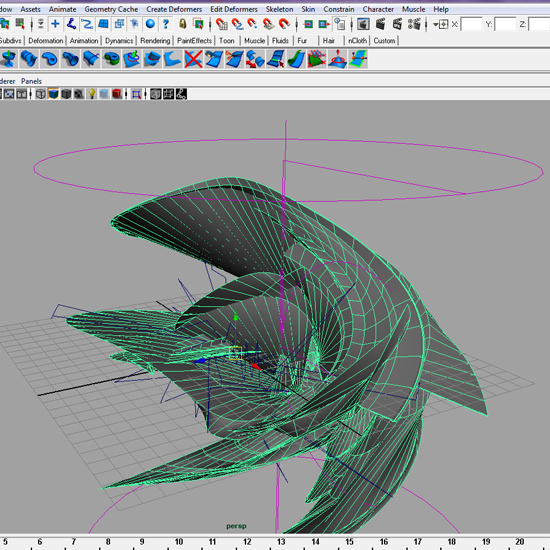Enable snap to grids magnet icon
The image size is (550, 550).
221,24
